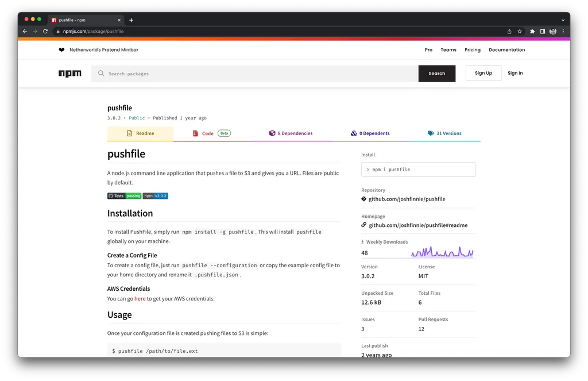Click the Sign Up button
Screen dimensions: 588x381
point(483,73)
